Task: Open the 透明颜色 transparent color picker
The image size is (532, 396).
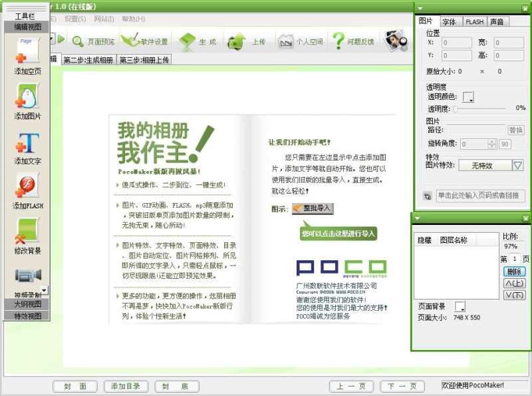Action: point(468,97)
